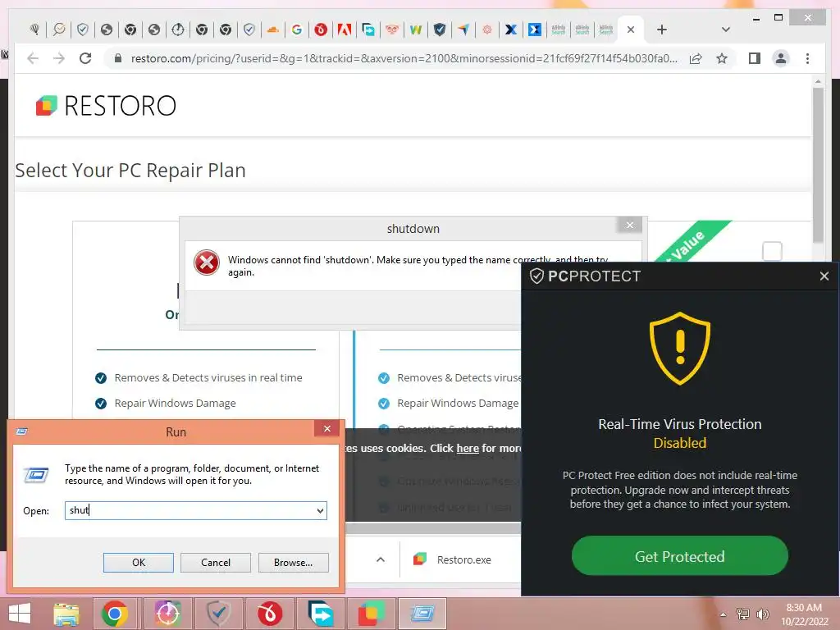Open the shield checkmark app on taskbar
This screenshot has height=630, width=840.
click(218, 614)
